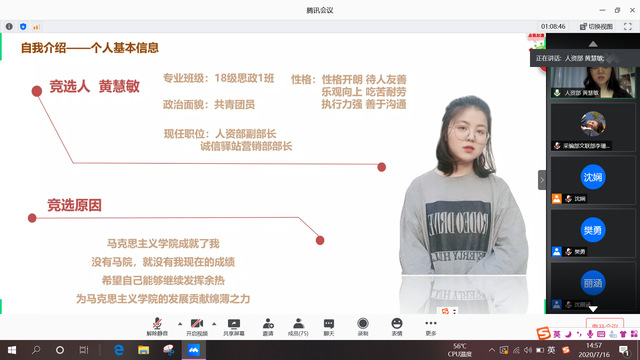Viewport: 640px width, 360px height.
Task: Open the members (成员) list
Action: coord(298,327)
